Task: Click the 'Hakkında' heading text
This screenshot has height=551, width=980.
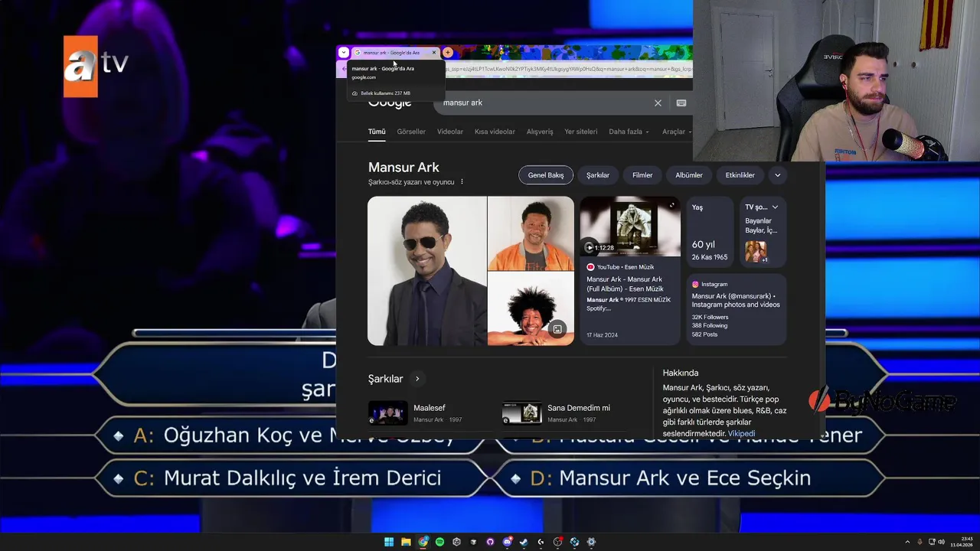Action: click(x=681, y=373)
